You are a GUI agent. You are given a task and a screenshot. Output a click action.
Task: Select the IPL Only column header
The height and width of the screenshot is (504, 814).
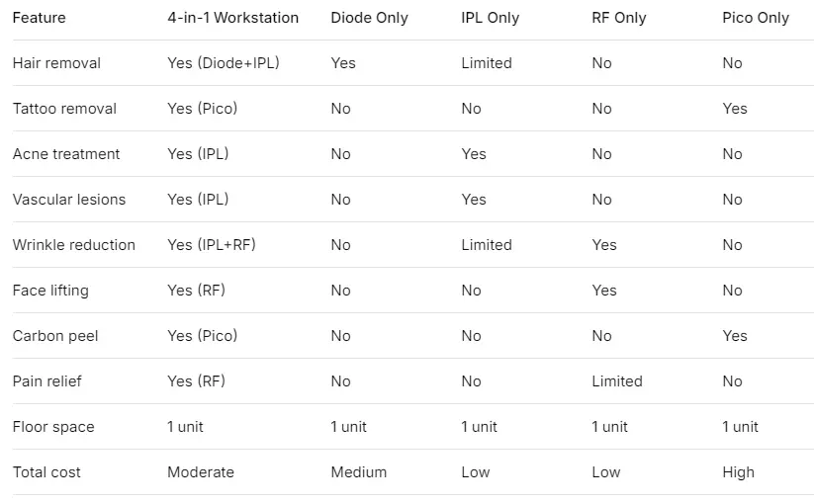point(490,18)
